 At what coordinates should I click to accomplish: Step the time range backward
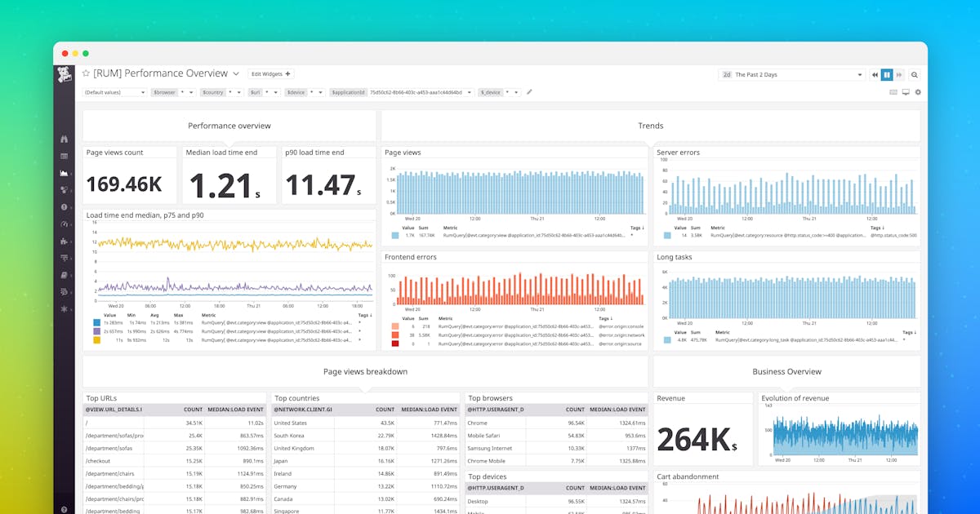[x=875, y=74]
